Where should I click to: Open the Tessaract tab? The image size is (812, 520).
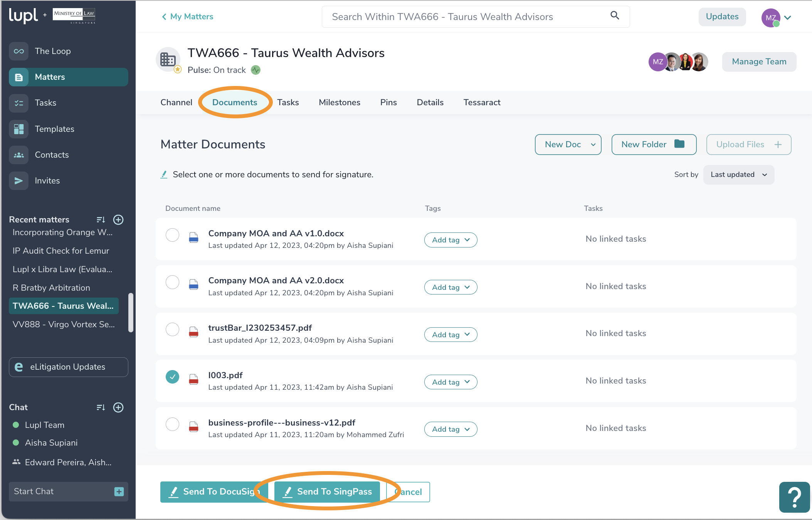(x=482, y=102)
